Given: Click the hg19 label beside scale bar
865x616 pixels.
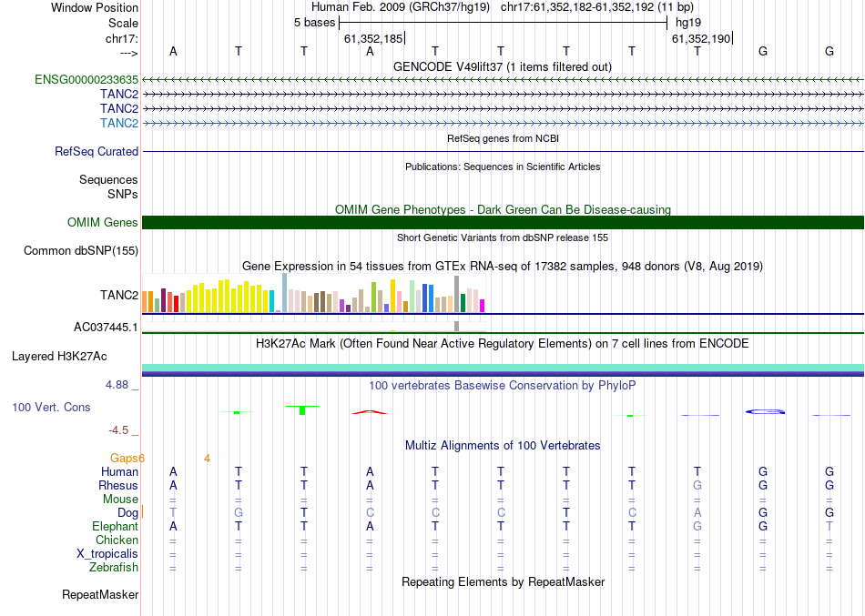Looking at the screenshot, I should click(x=688, y=23).
